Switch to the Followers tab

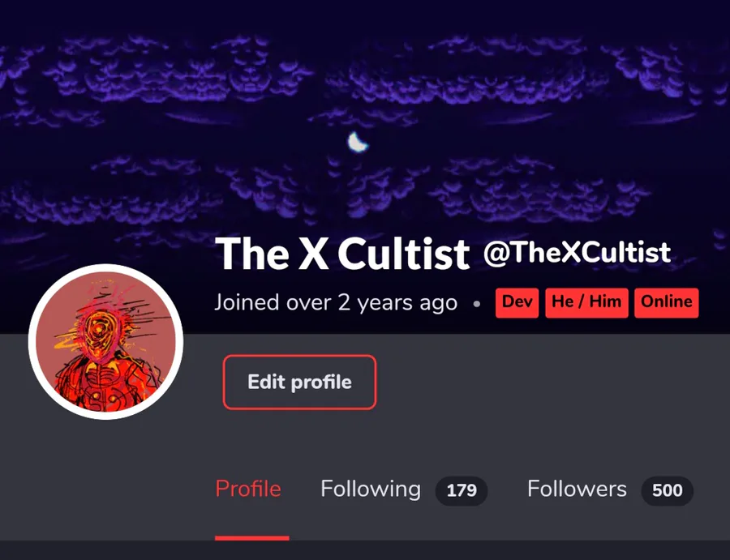[577, 489]
